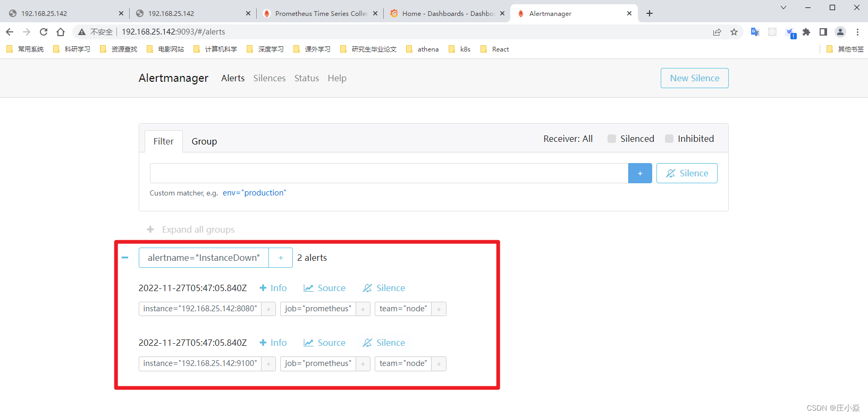Open the Help nav item
The width and height of the screenshot is (868, 417).
point(337,78)
